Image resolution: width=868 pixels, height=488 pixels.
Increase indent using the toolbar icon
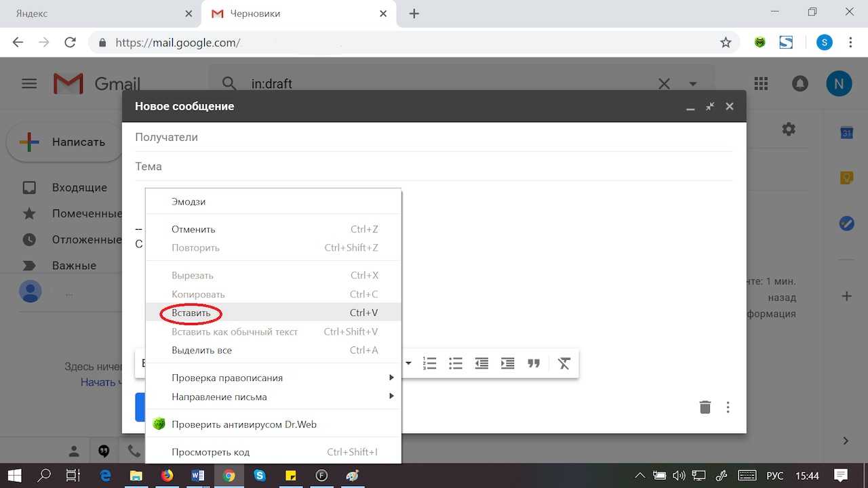pos(507,363)
